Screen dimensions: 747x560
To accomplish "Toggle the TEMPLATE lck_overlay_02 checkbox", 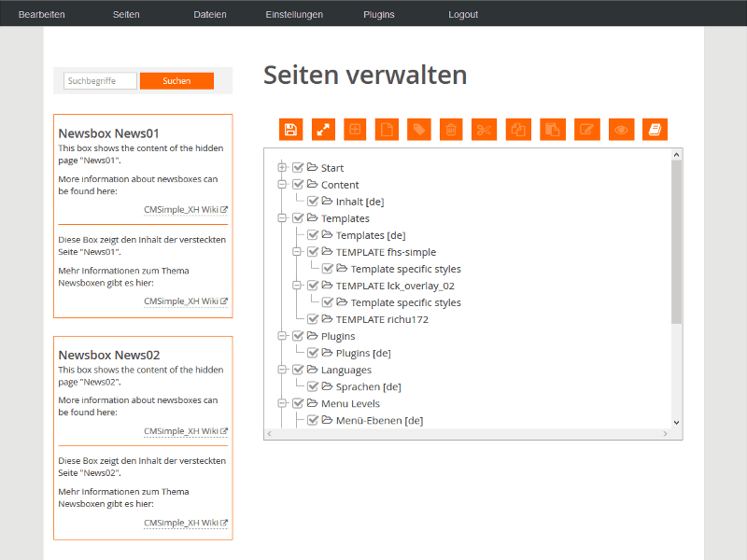I will coord(313,286).
